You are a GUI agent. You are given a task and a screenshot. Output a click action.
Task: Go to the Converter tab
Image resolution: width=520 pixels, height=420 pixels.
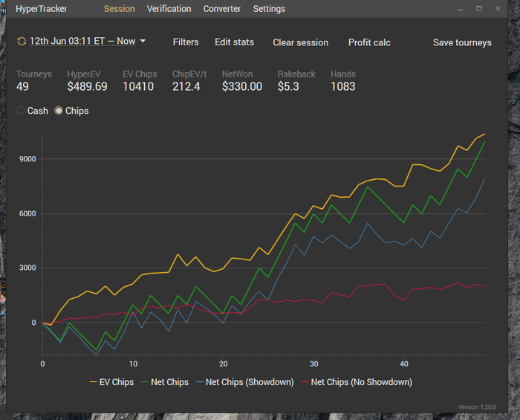pyautogui.click(x=222, y=9)
